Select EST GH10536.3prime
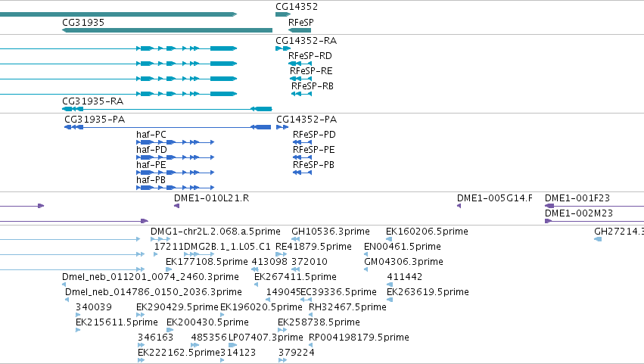Viewport: 644px width, 364px height. [x=295, y=239]
